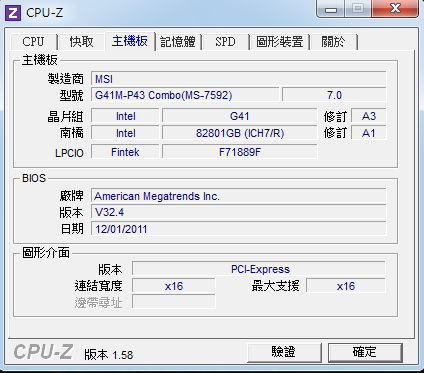Switch to the CPU tab
The width and height of the screenshot is (424, 373).
(x=34, y=42)
